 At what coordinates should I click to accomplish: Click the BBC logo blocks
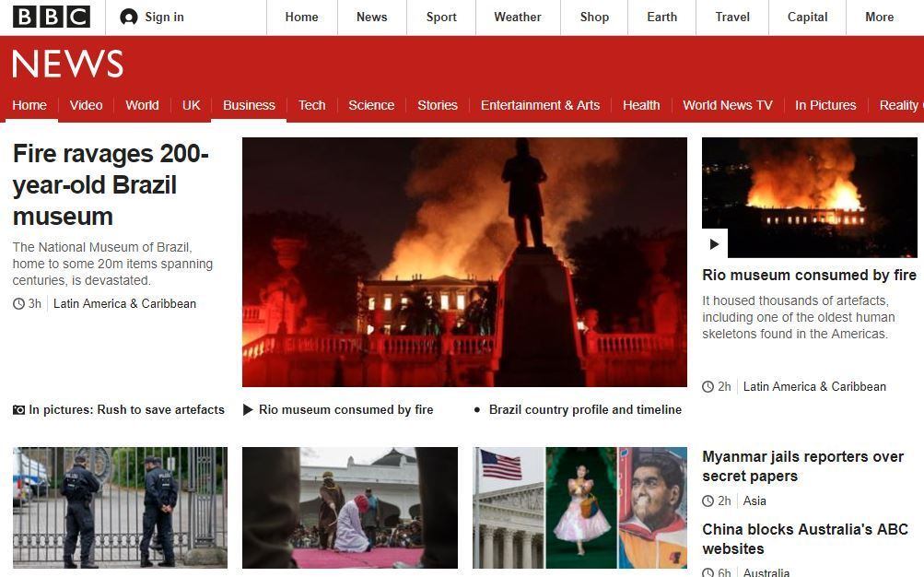[52, 17]
